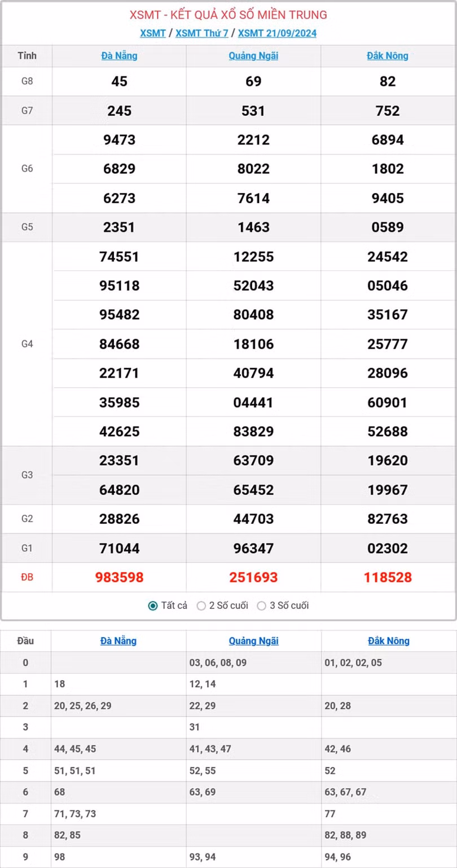Click Đắk Nông header in results table
The image size is (457, 868).
[x=388, y=56]
